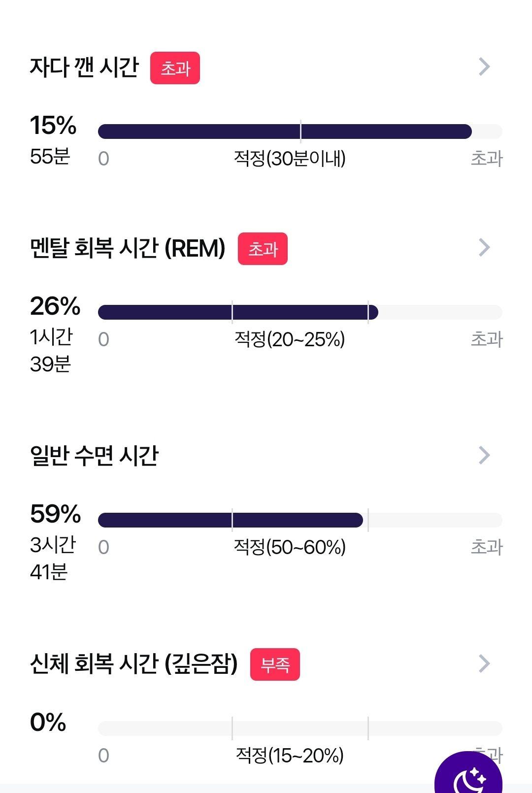Open the 일반 수면 시간 heading
This screenshot has width=532, height=793.
(94, 456)
